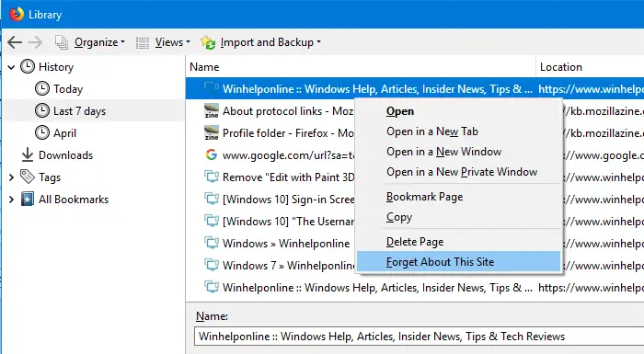Click favicon of Windows 7 » Winhelponline row

pos(211,265)
